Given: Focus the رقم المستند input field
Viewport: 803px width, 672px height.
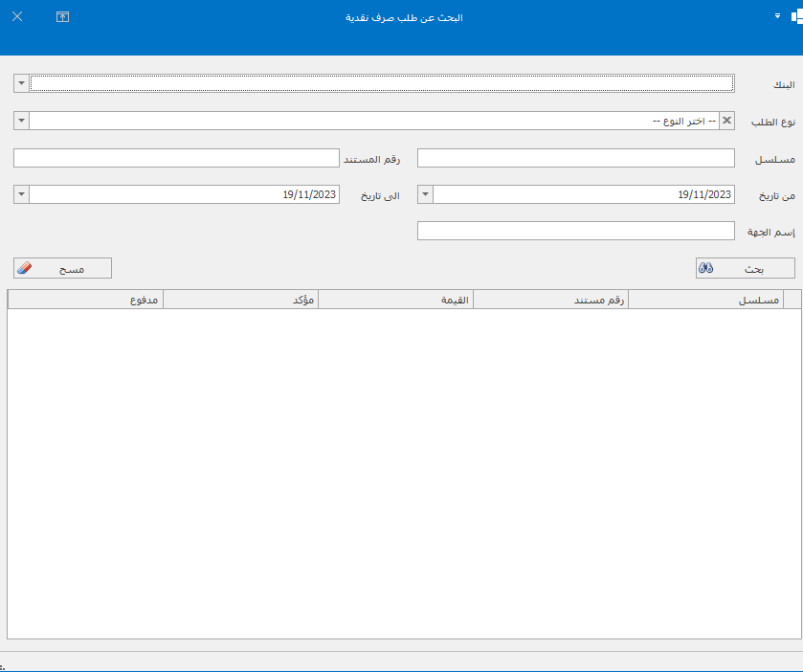Looking at the screenshot, I should 177,158.
